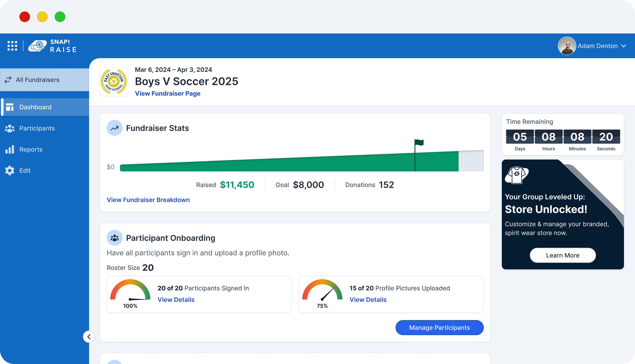Click Learn More in Store Unlocked card
The width and height of the screenshot is (635, 364).
tap(562, 255)
